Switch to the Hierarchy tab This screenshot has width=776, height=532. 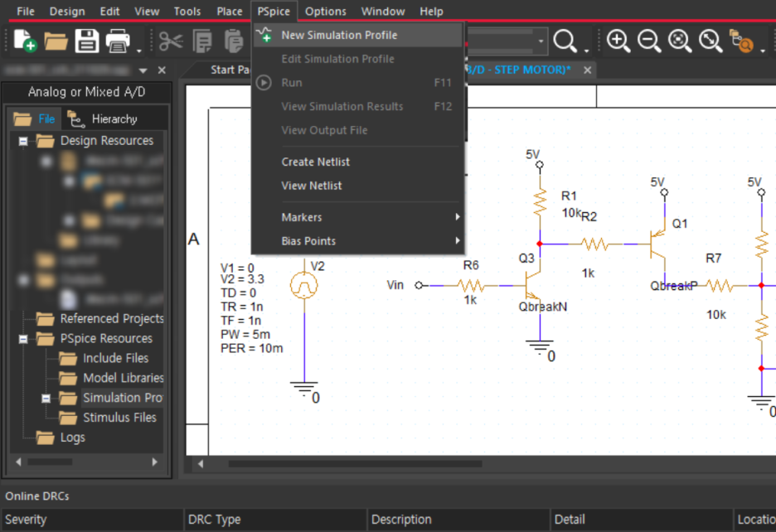tap(103, 118)
